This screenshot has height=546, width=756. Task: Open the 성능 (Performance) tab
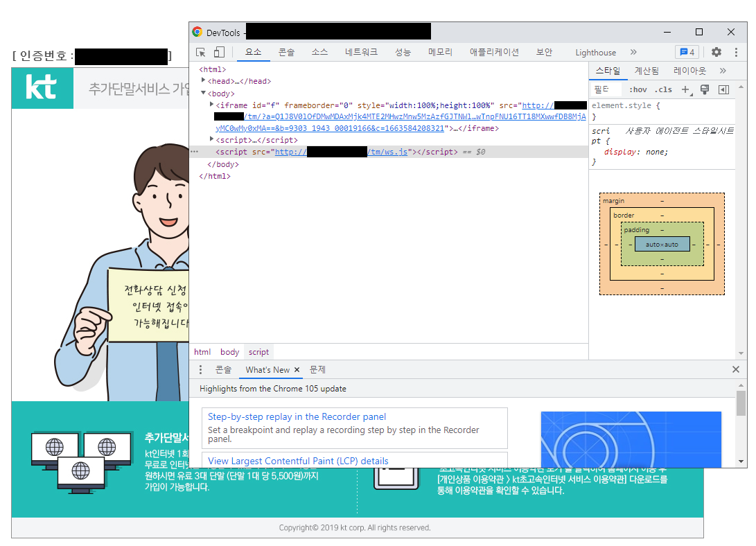(403, 52)
